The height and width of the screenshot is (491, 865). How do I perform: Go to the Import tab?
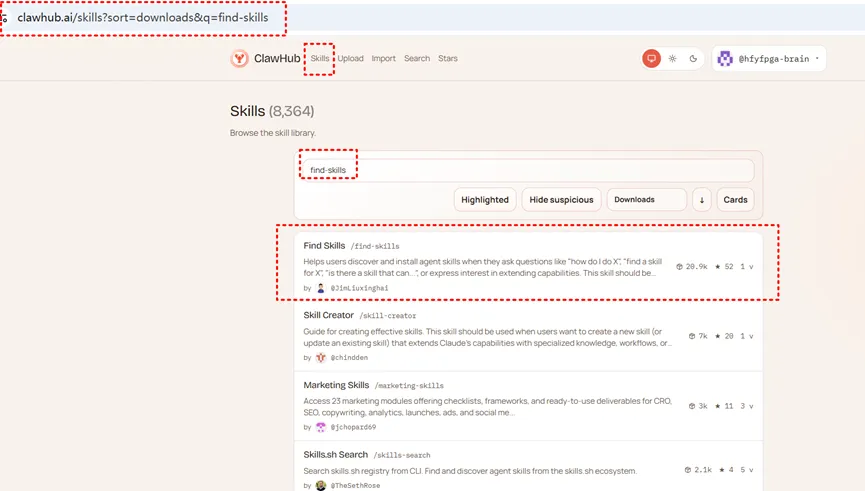(x=383, y=58)
